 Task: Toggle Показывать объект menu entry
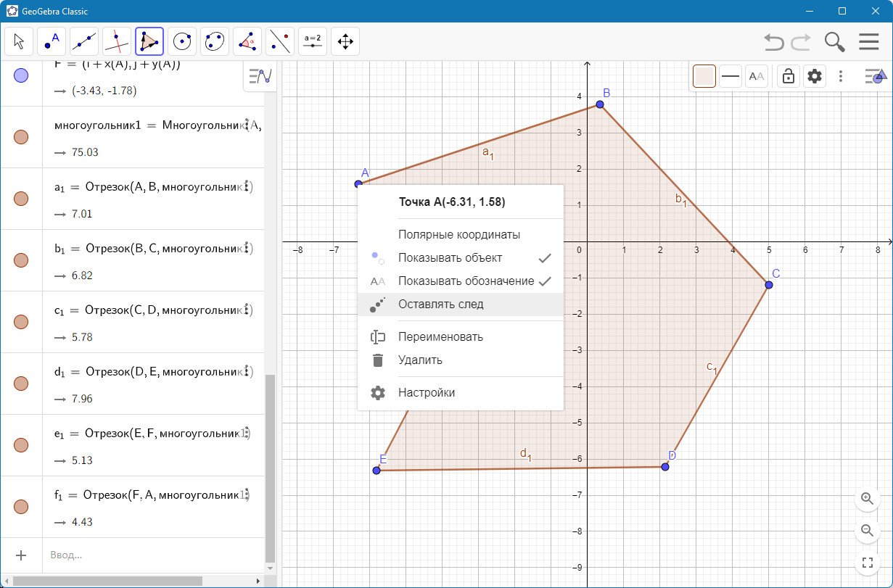461,257
